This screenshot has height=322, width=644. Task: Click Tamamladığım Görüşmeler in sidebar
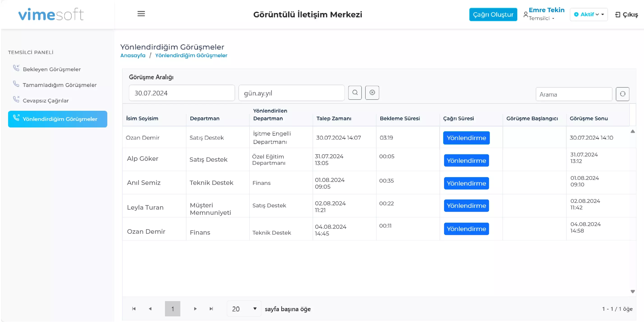pyautogui.click(x=60, y=85)
